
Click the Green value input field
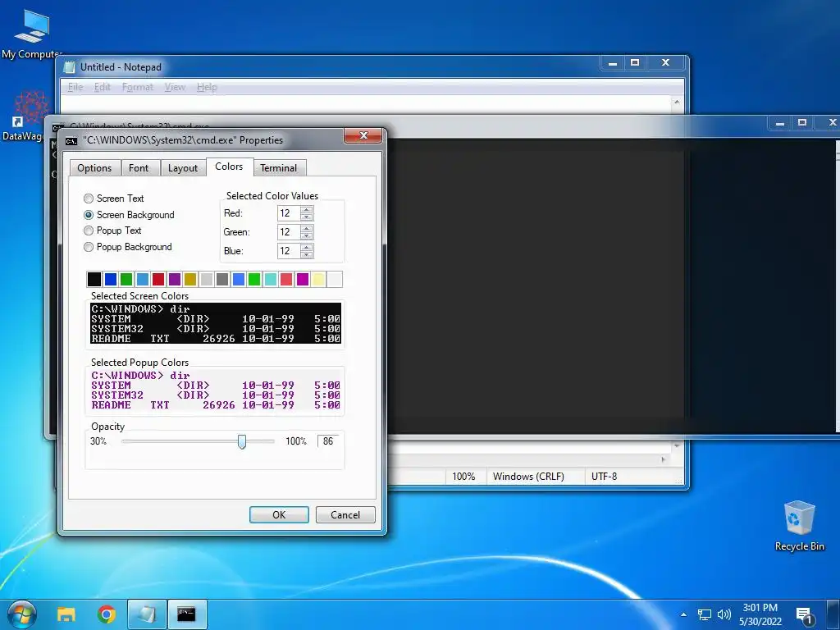289,232
